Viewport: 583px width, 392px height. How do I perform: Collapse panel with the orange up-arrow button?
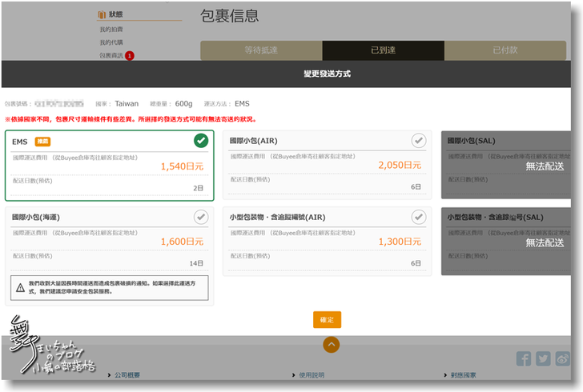pyautogui.click(x=332, y=345)
